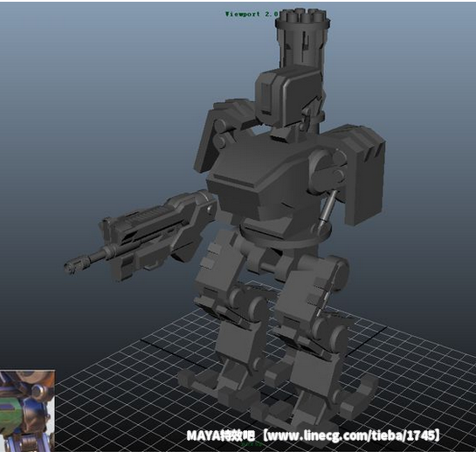Viewport: 476px width, 452px height.
Task: Open the colored robot reference thumbnail
Action: coord(27,411)
